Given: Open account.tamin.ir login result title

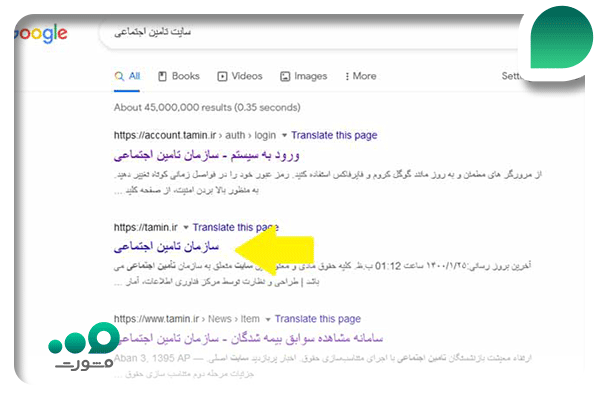Looking at the screenshot, I should 207,155.
